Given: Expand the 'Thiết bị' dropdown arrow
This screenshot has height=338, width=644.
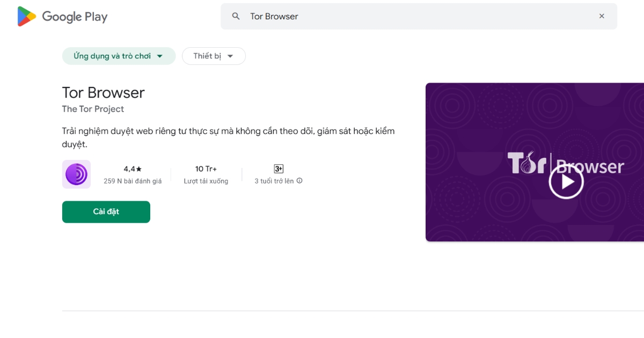Looking at the screenshot, I should [x=230, y=56].
